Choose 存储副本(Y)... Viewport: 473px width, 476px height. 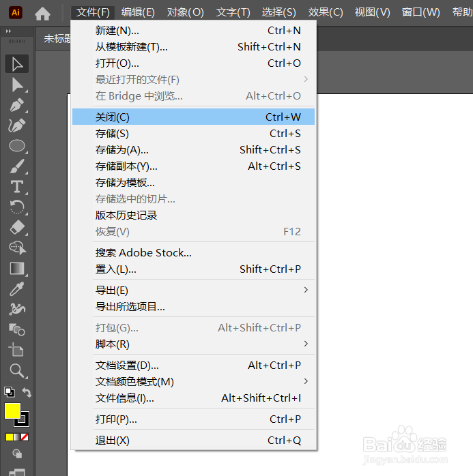click(193, 166)
